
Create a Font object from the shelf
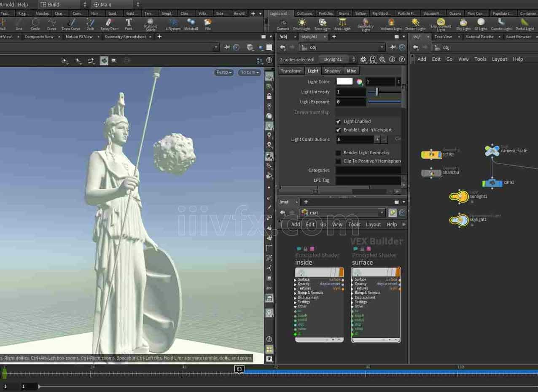129,24
